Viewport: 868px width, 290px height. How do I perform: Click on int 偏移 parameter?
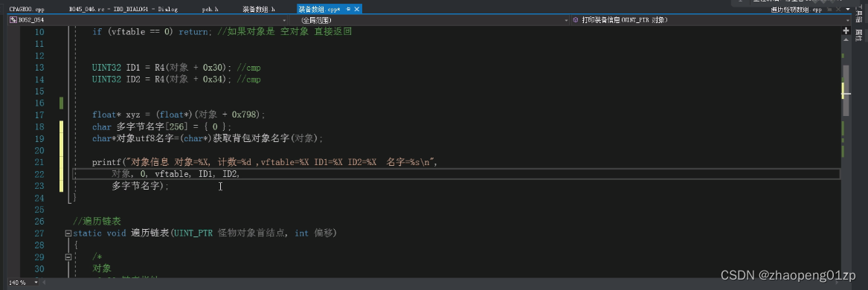tap(315, 233)
